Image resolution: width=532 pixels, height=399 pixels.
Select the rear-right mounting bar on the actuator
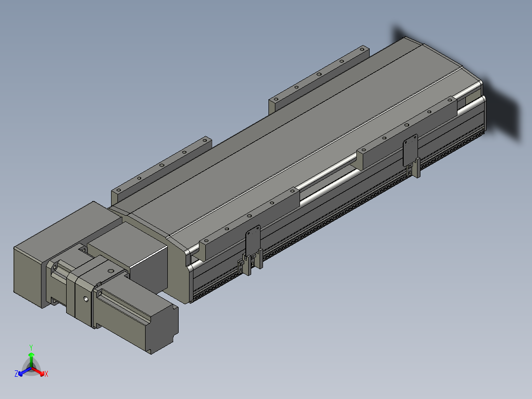pyautogui.click(x=407, y=132)
